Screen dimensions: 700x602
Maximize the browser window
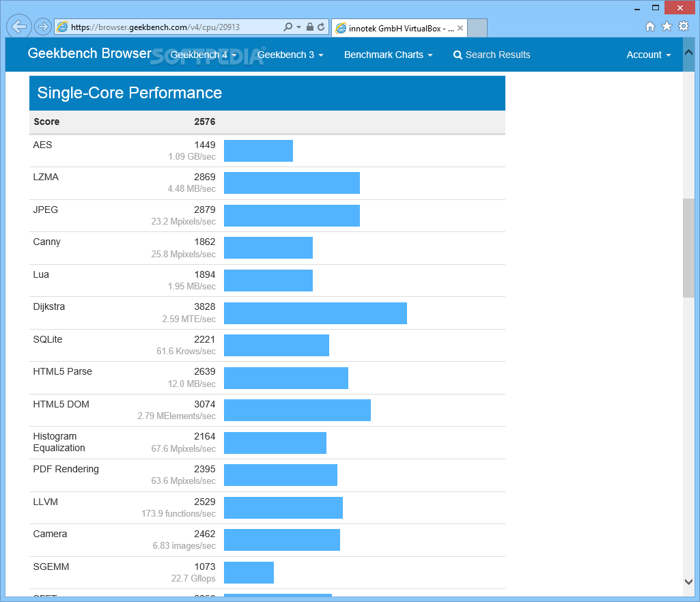pyautogui.click(x=656, y=8)
